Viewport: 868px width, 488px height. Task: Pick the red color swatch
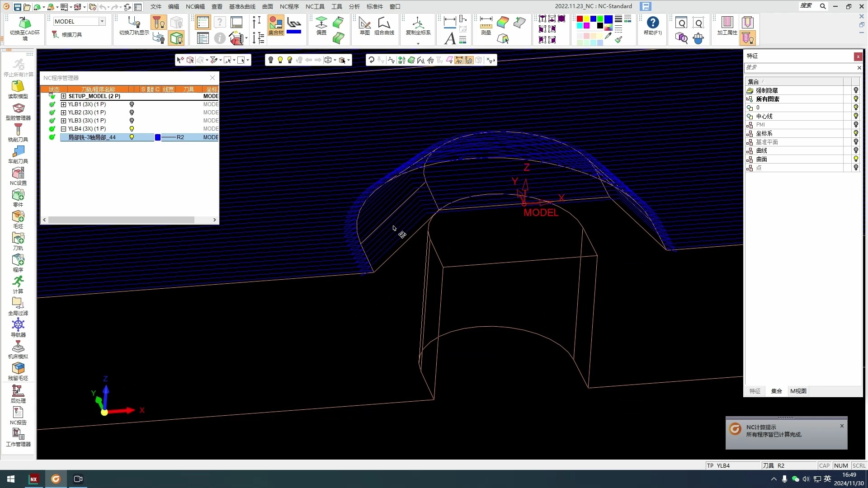pos(580,19)
